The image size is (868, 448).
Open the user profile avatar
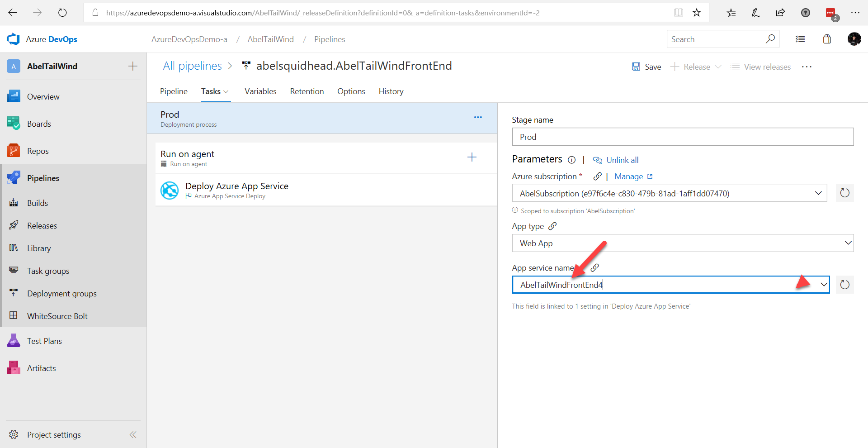pos(854,39)
